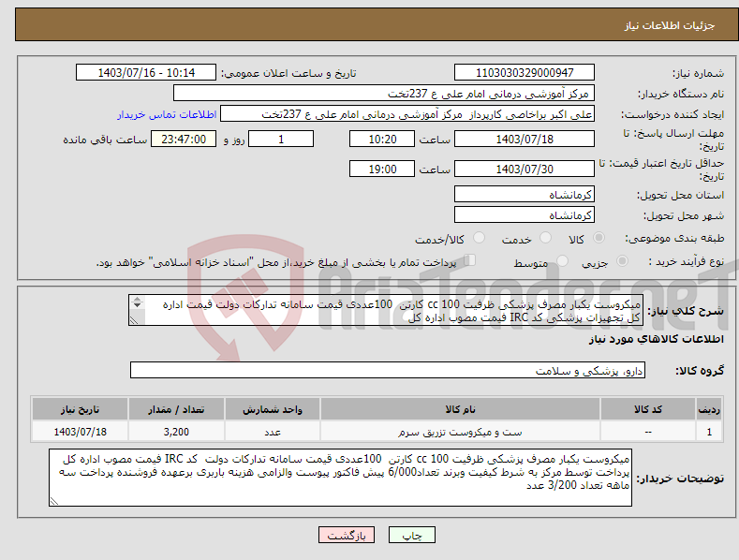
Task: Click the شرح کلی نیاز text area
Action: [x=386, y=310]
